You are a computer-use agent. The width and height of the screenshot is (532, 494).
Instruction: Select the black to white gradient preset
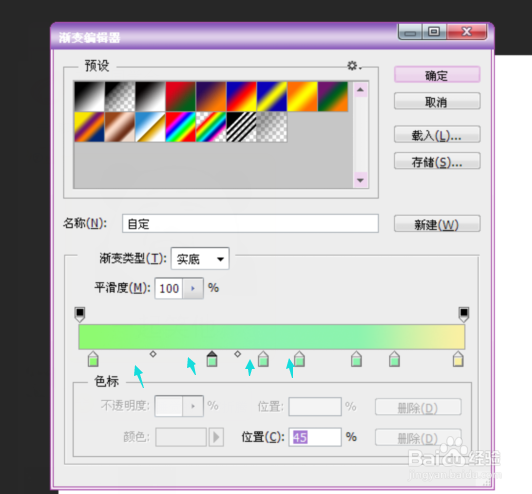(x=89, y=96)
